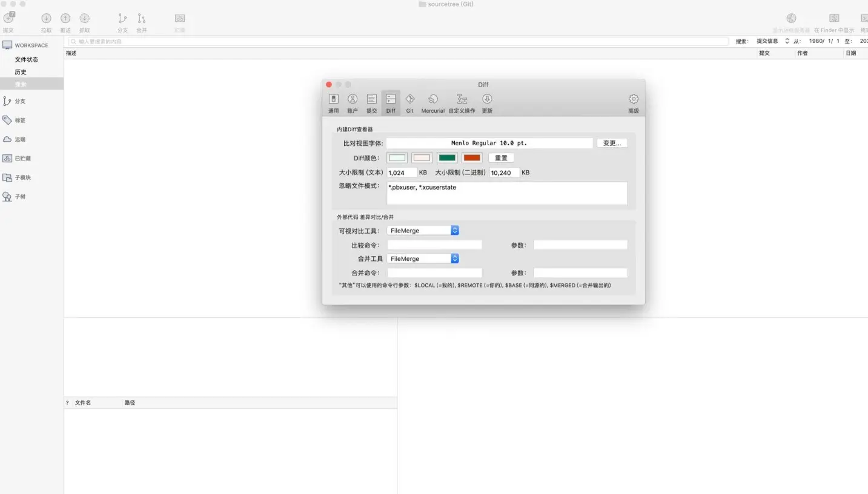
Task: Click the 提交 commit icon in main toolbar
Action: pyautogui.click(x=8, y=18)
